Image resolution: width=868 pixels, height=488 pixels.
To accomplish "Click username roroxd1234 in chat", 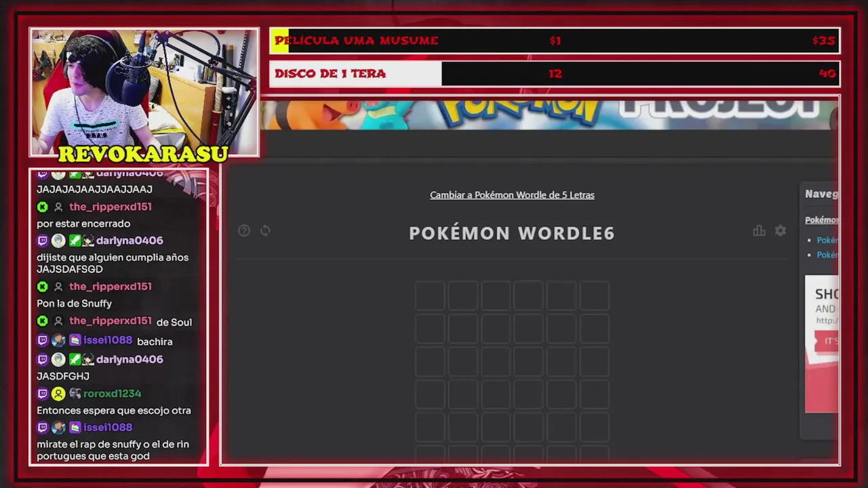I will click(112, 393).
